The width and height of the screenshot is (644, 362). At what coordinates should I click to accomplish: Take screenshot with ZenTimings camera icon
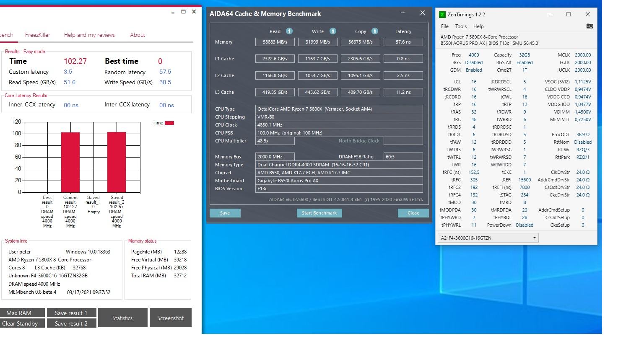point(589,26)
